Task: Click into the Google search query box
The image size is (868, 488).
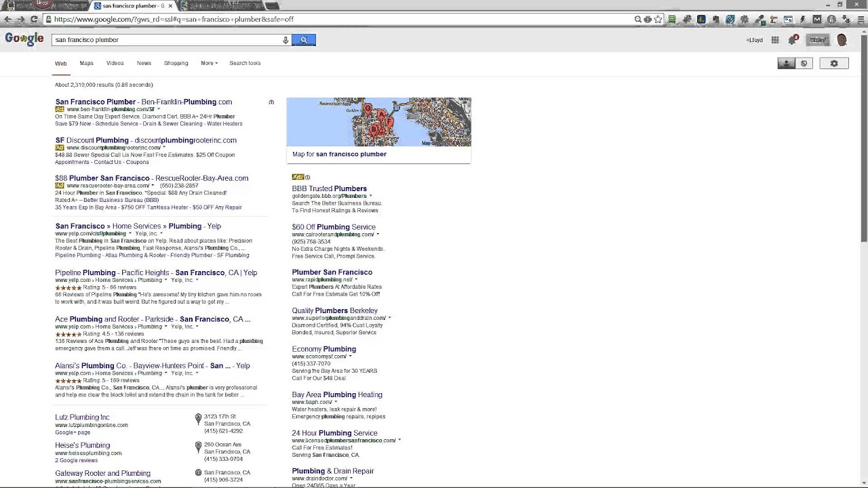Action: pyautogui.click(x=166, y=40)
